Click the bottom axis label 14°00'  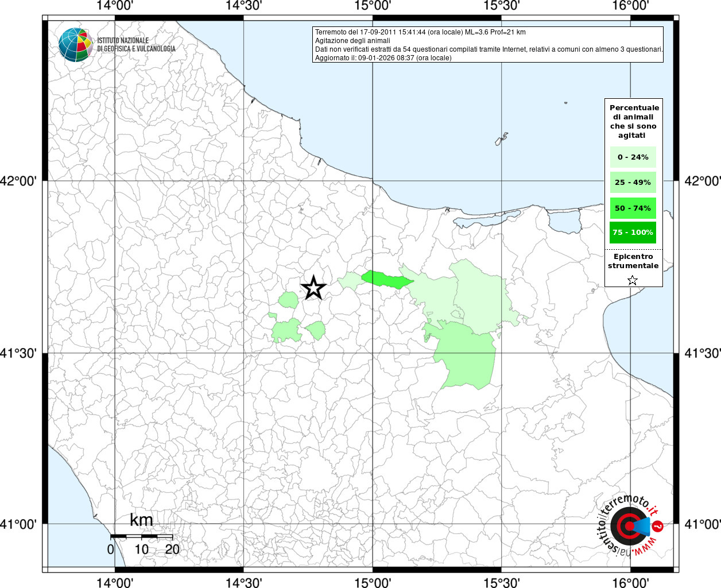pyautogui.click(x=115, y=582)
